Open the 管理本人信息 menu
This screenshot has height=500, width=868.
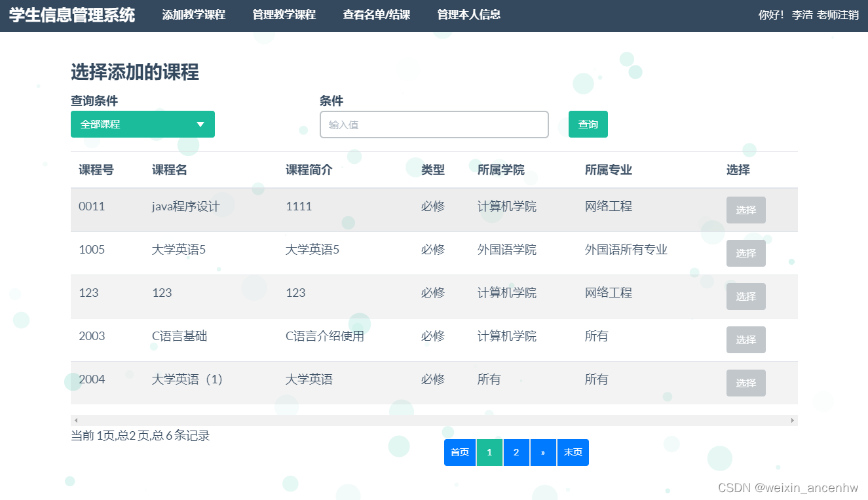(467, 14)
